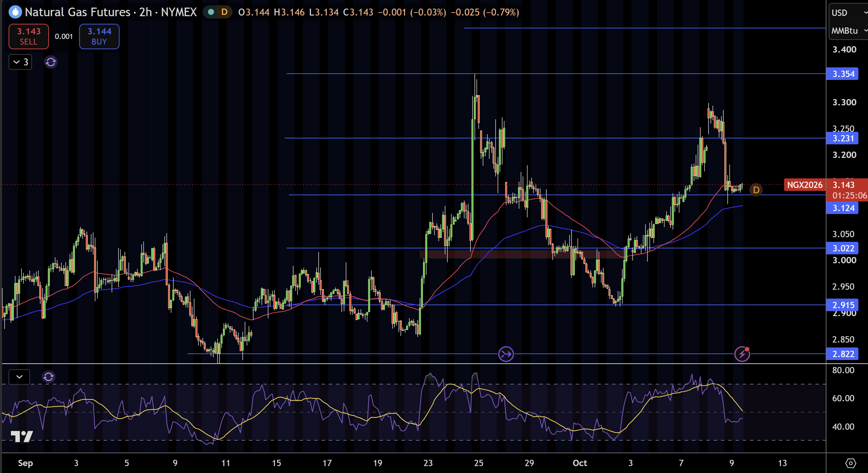
Task: Click the purple contract rollover arrow icon
Action: click(506, 354)
